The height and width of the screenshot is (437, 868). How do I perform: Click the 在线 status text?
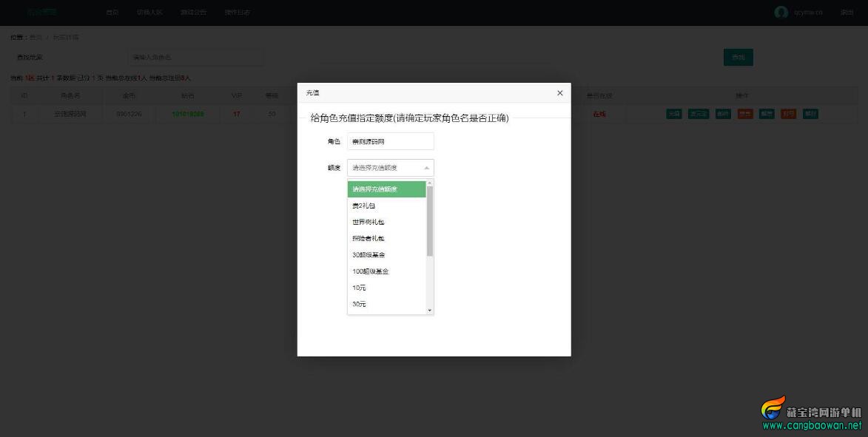[x=599, y=115]
